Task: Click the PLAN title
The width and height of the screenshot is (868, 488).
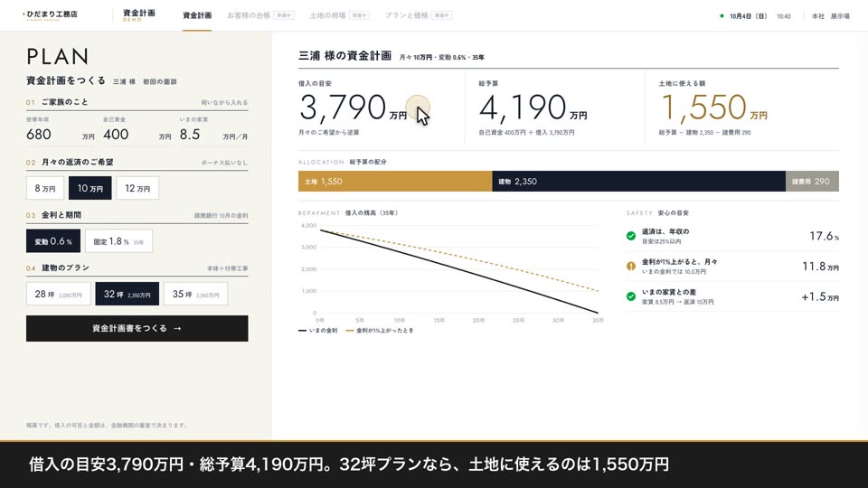Action: coord(58,56)
